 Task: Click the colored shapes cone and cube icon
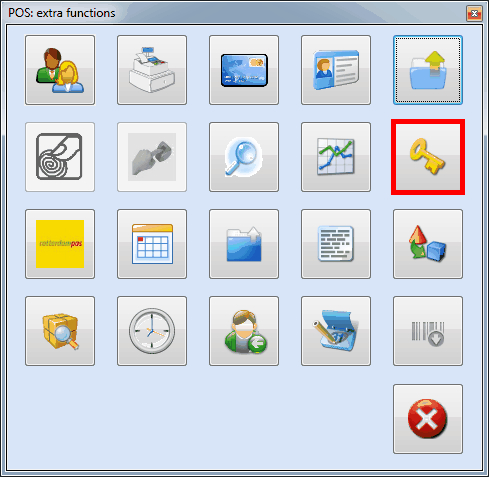click(x=428, y=244)
